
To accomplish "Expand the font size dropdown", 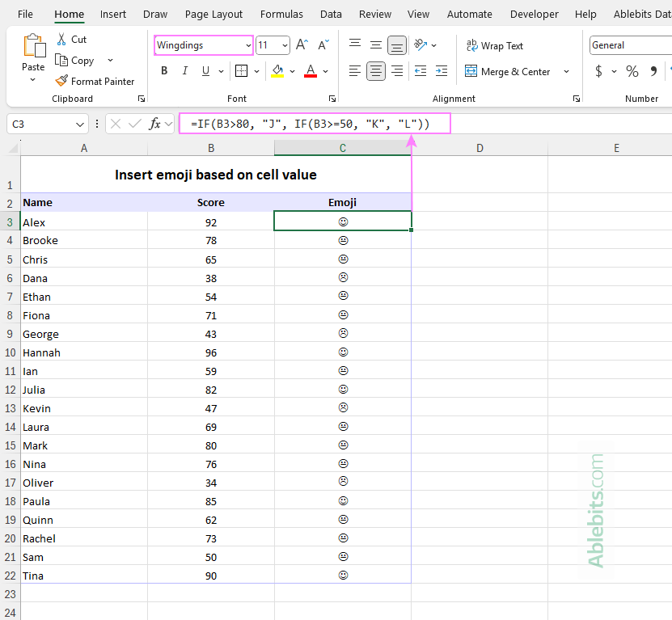I will tap(284, 46).
